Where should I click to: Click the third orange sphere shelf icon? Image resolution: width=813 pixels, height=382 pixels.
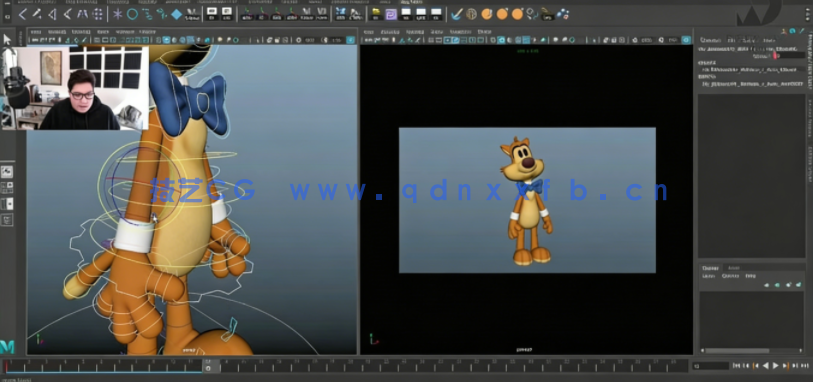[x=517, y=14]
